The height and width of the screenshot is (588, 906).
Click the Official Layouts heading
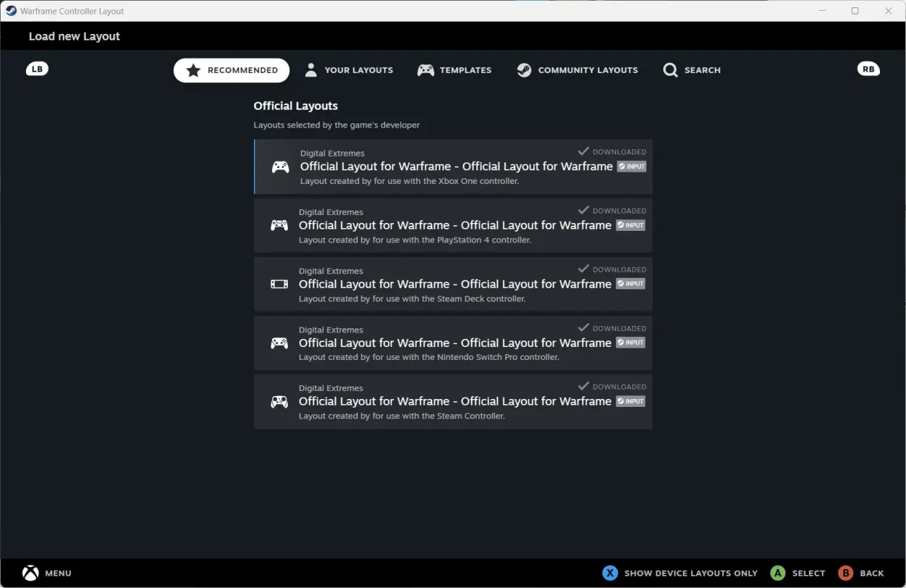click(x=296, y=106)
